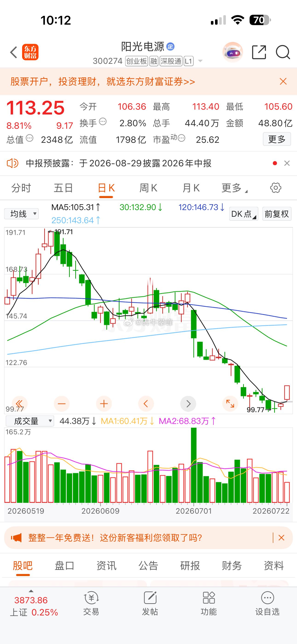Tap the megaphone promo icon
The width and height of the screenshot is (297, 644).
tap(16, 538)
